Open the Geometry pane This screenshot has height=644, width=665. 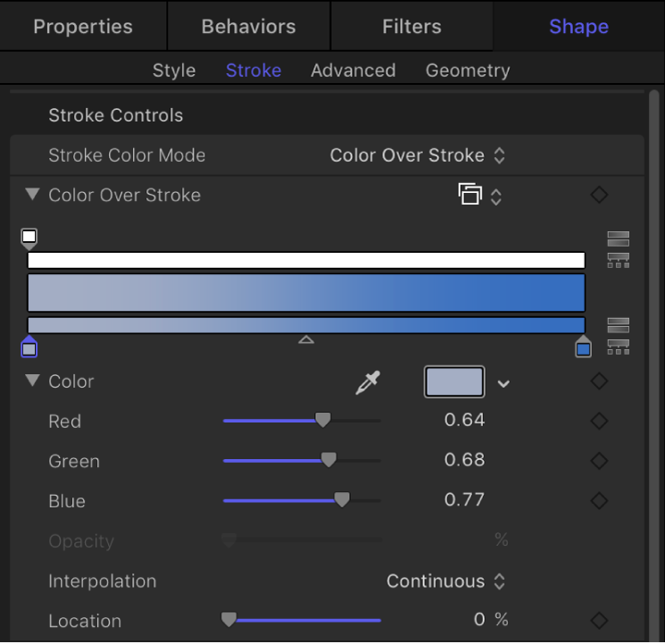click(468, 71)
